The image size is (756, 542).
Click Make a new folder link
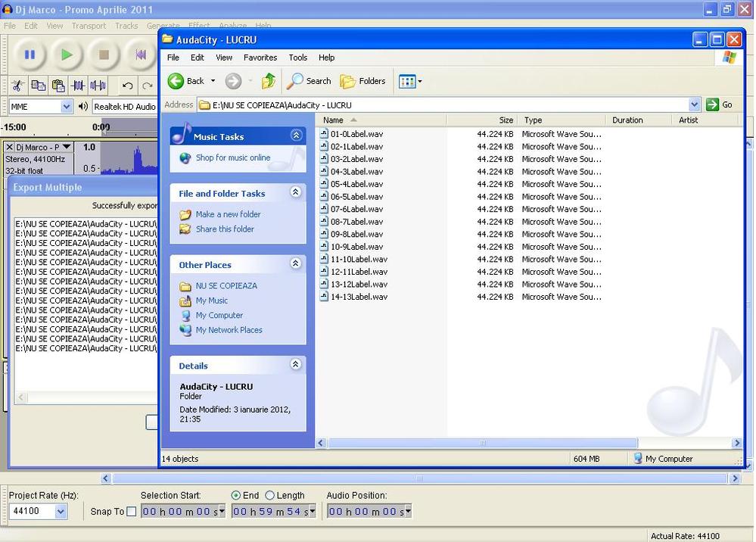(228, 214)
